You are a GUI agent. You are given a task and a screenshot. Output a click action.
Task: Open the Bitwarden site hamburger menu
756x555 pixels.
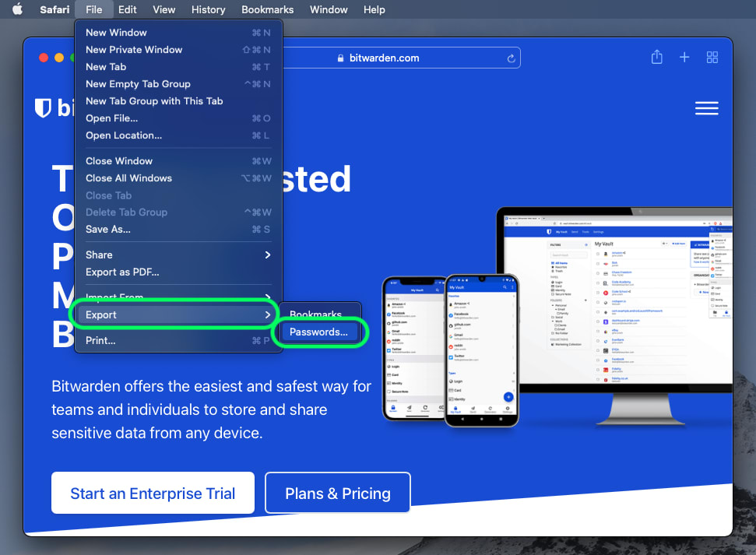(x=706, y=108)
